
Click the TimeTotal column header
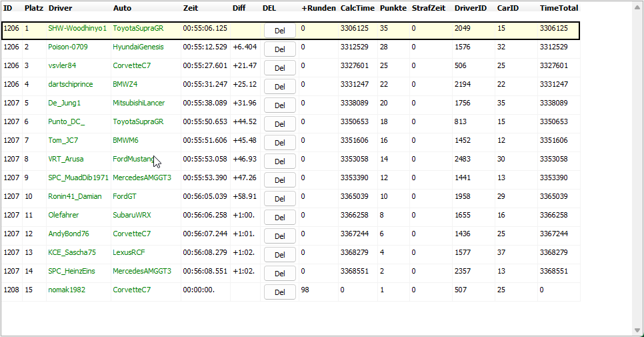pos(559,8)
